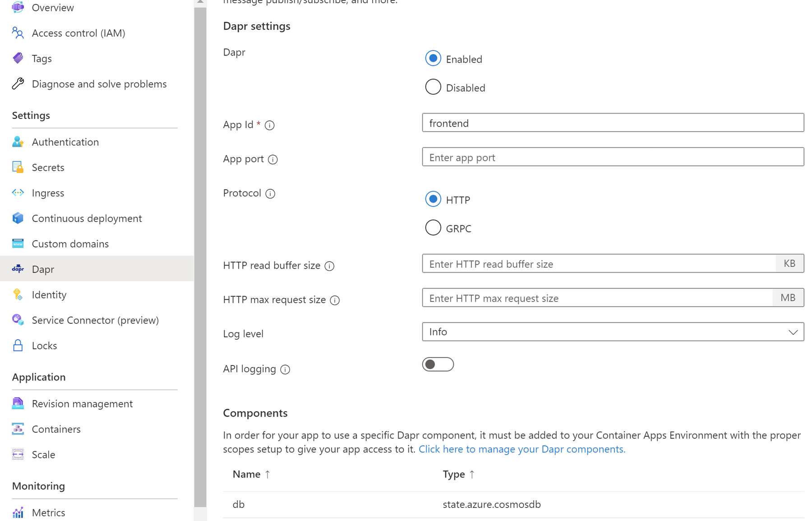Click the App port info icon
Screen dimensions: 812x521
[273, 160]
